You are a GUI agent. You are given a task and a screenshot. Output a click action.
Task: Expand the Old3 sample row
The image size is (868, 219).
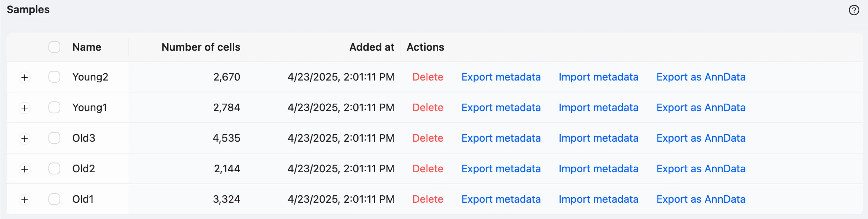point(25,138)
